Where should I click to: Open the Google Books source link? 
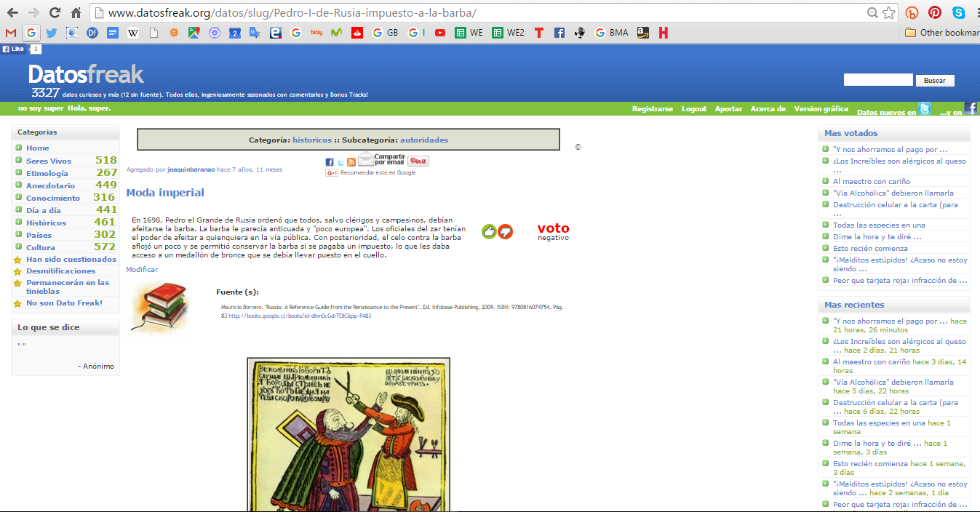(300, 317)
